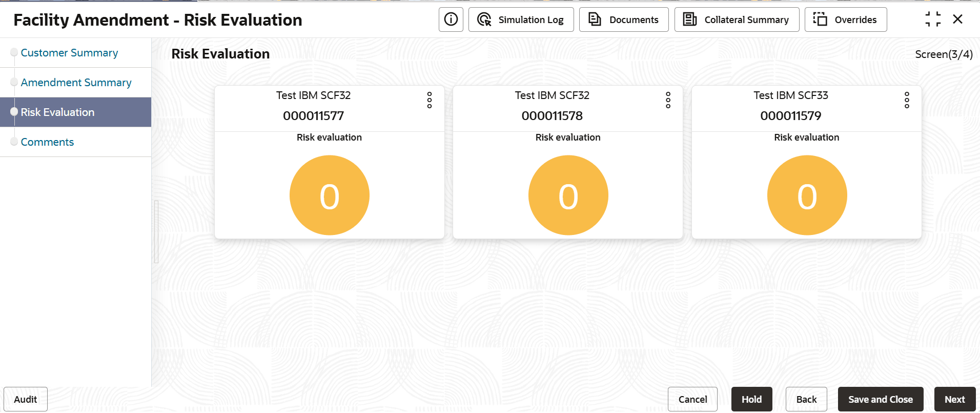Click risk score circle of 000011578

(568, 195)
